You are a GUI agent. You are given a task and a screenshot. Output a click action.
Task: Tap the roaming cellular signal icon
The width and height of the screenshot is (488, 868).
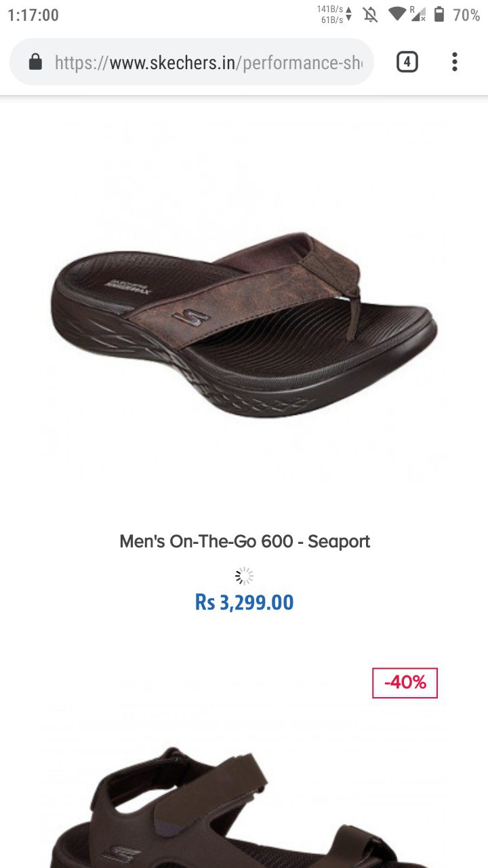click(x=418, y=14)
